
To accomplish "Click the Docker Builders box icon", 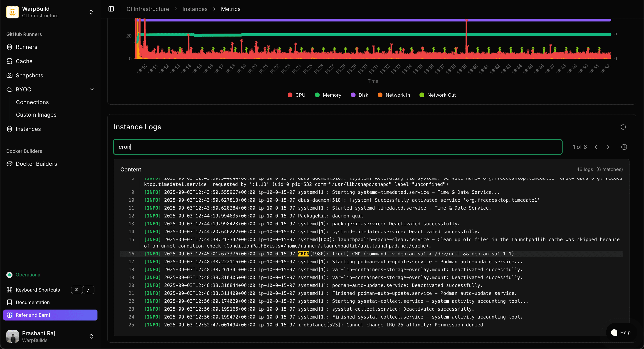I will click(9, 164).
